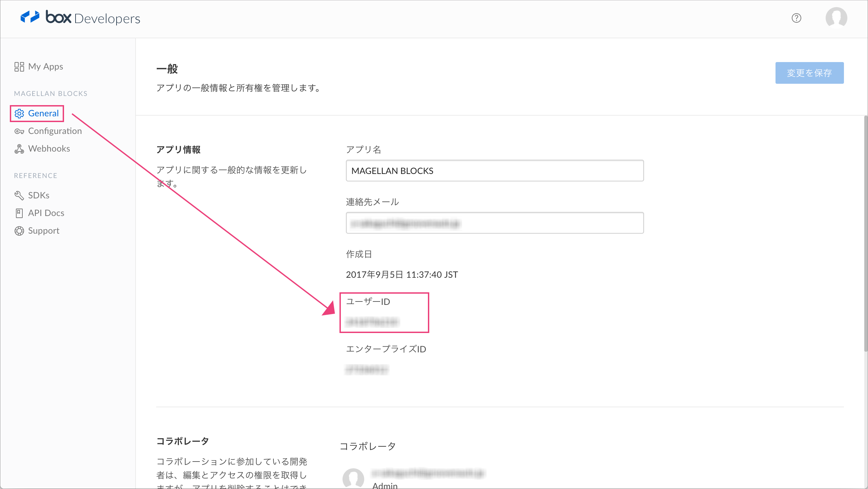The image size is (868, 489).
Task: Click the My Apps grid icon
Action: point(19,66)
